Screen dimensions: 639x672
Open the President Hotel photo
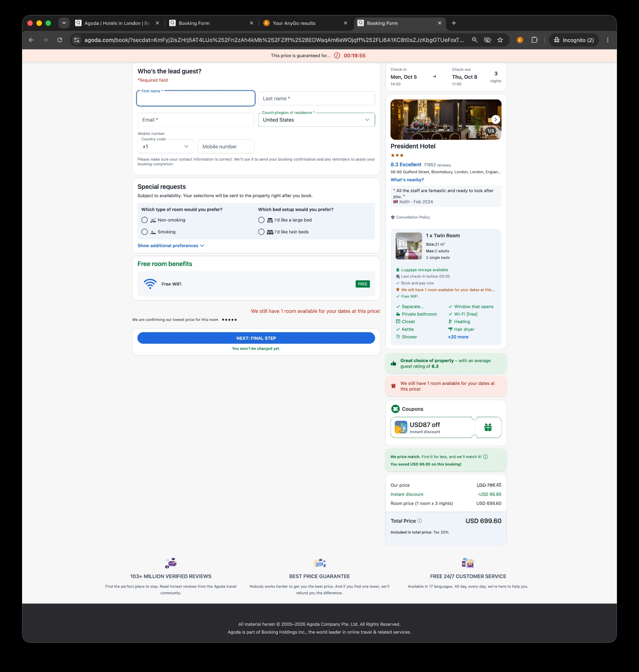pyautogui.click(x=446, y=119)
